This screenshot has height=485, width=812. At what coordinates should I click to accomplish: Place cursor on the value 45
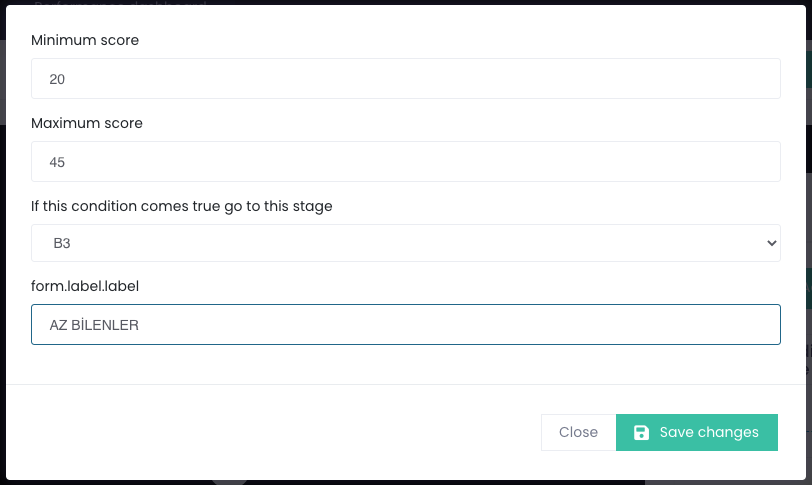pos(57,162)
